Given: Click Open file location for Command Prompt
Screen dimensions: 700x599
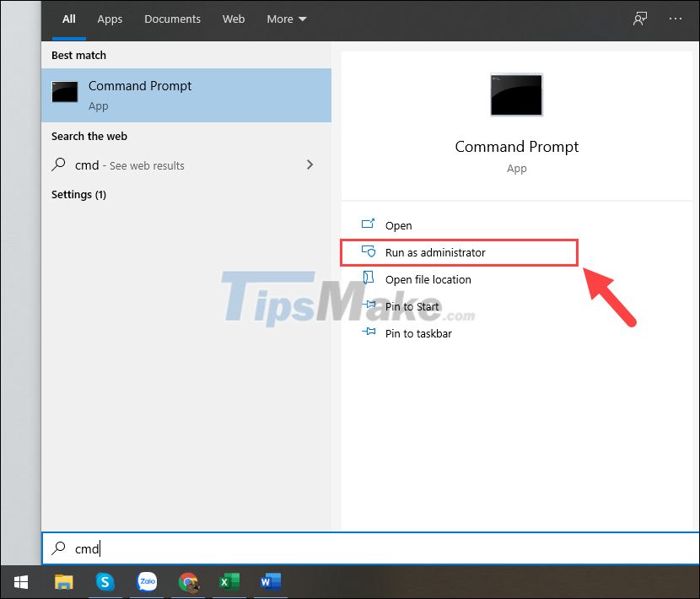Looking at the screenshot, I should (426, 279).
